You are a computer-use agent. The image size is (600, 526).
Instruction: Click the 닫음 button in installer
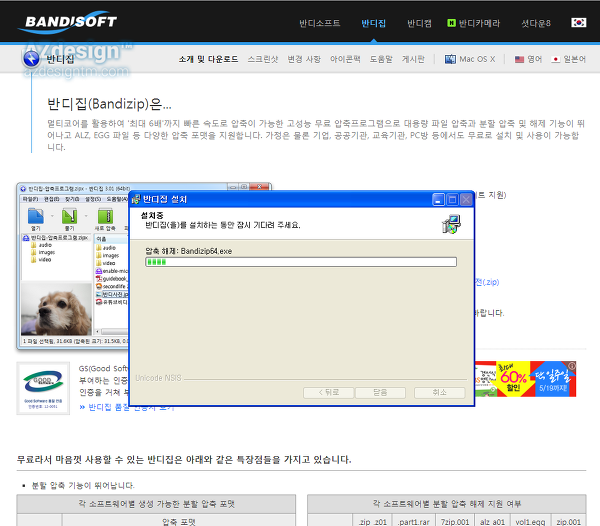click(380, 392)
